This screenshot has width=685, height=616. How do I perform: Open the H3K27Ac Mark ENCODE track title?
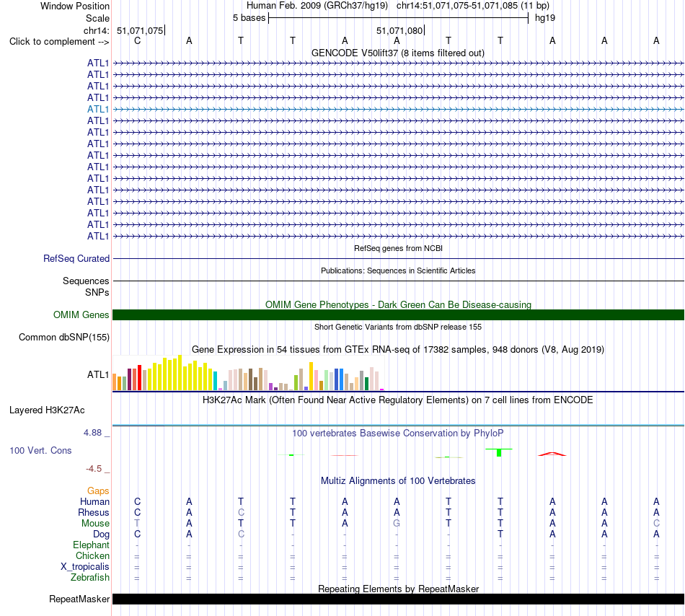(397, 400)
